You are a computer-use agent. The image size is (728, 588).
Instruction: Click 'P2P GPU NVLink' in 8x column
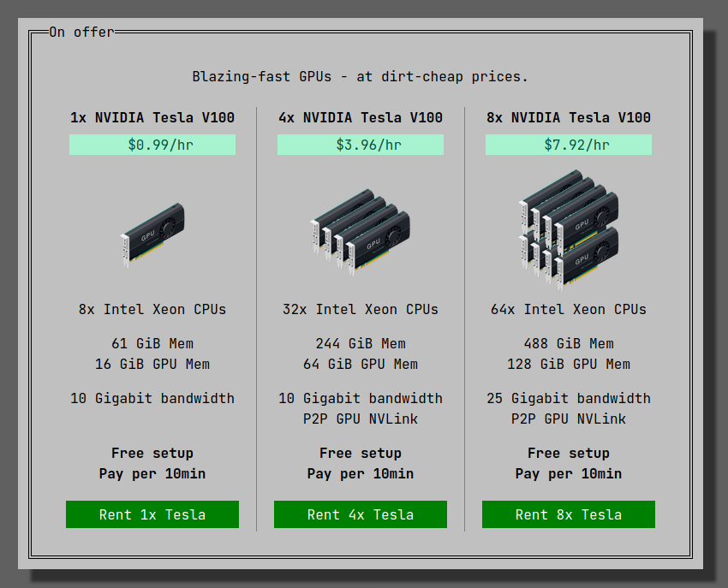click(x=569, y=419)
